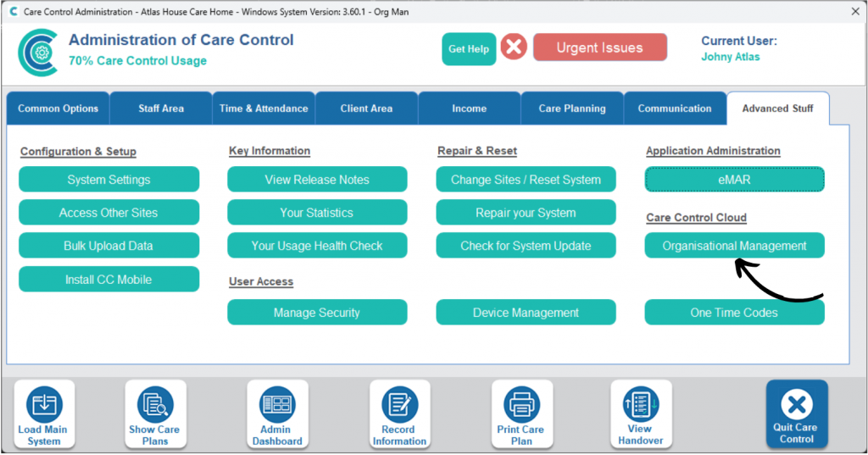
Task: Close the Care Control Administration window
Action: [855, 11]
